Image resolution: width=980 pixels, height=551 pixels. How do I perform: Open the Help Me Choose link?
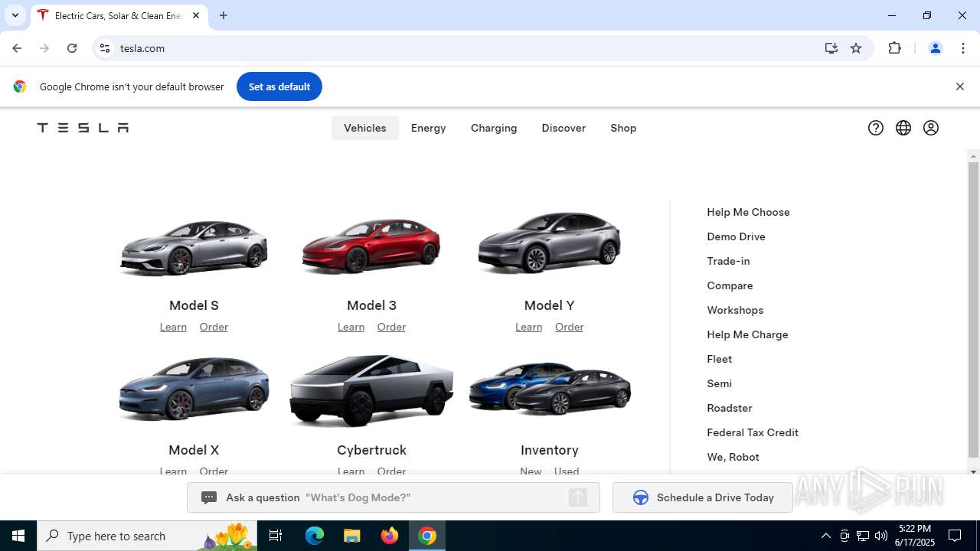(x=748, y=212)
